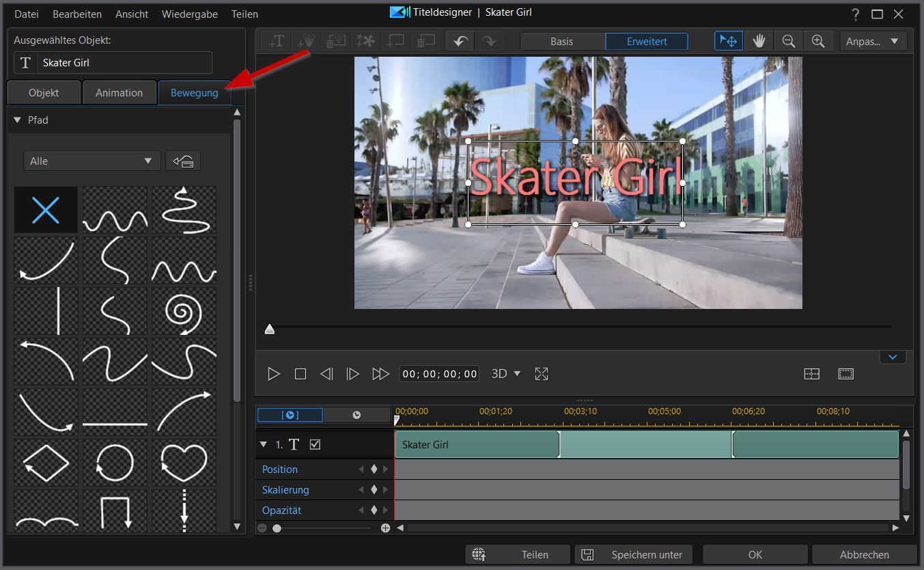This screenshot has width=924, height=570.
Task: Choose the heart-shaped motion path
Action: pos(184,463)
